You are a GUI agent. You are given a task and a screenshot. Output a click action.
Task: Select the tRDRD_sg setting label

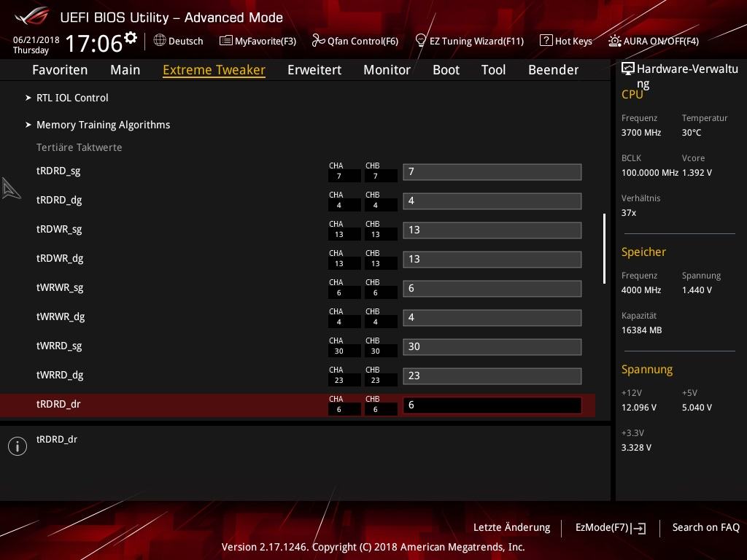58,171
